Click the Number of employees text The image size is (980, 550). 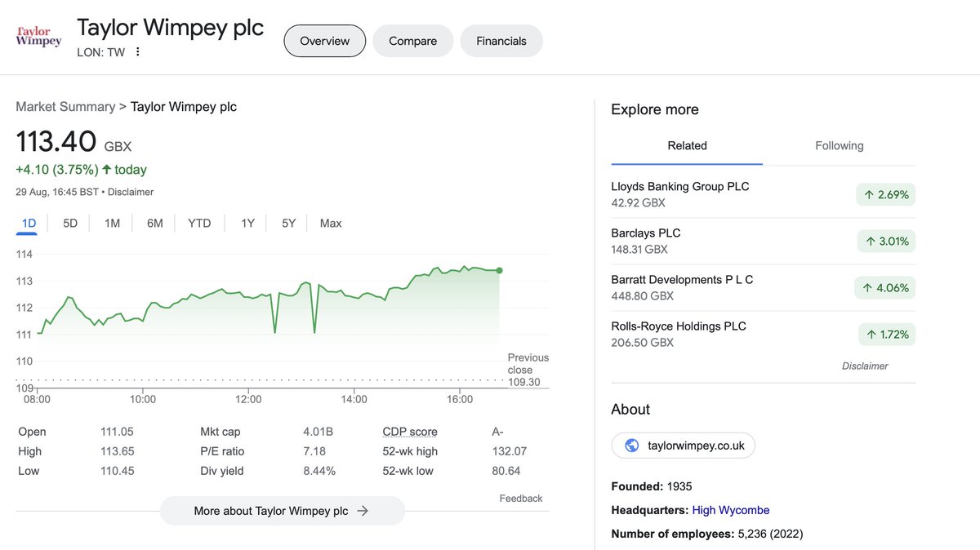(707, 534)
